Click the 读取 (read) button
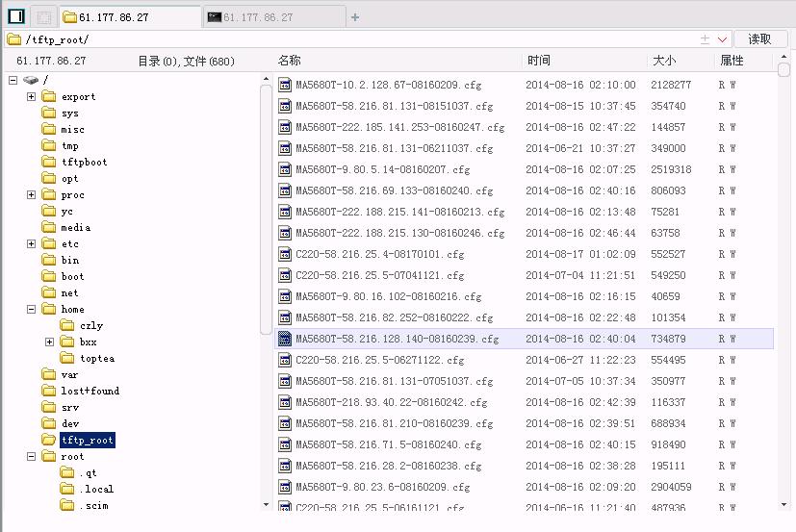This screenshot has width=796, height=532. [x=760, y=39]
